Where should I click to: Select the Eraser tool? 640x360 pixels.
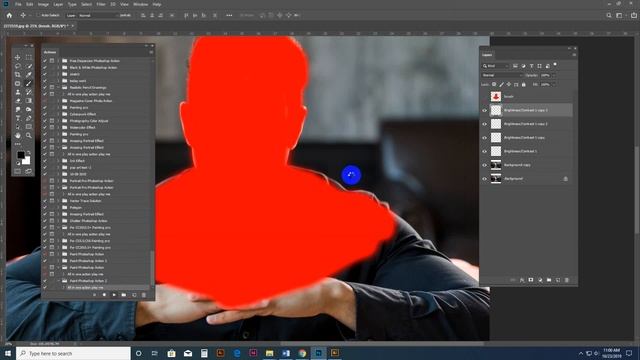click(18, 101)
